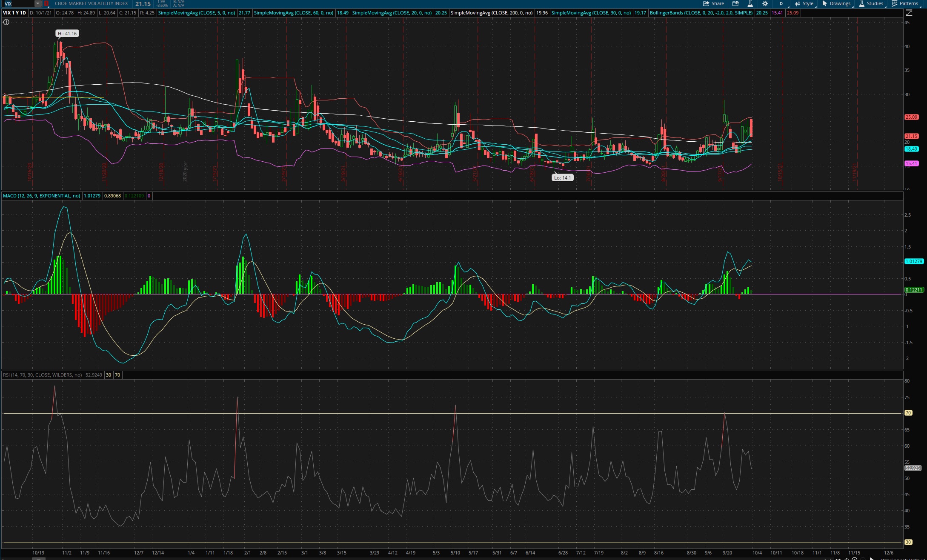Toggle the price axis scale icon
927x560 pixels.
click(x=909, y=13)
